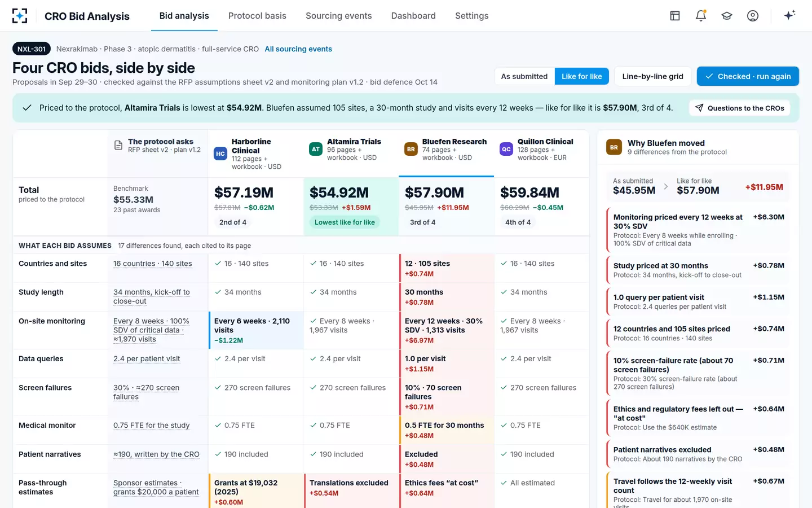This screenshot has width=812, height=508.
Task: Select the Like for like view
Action: (x=582, y=76)
